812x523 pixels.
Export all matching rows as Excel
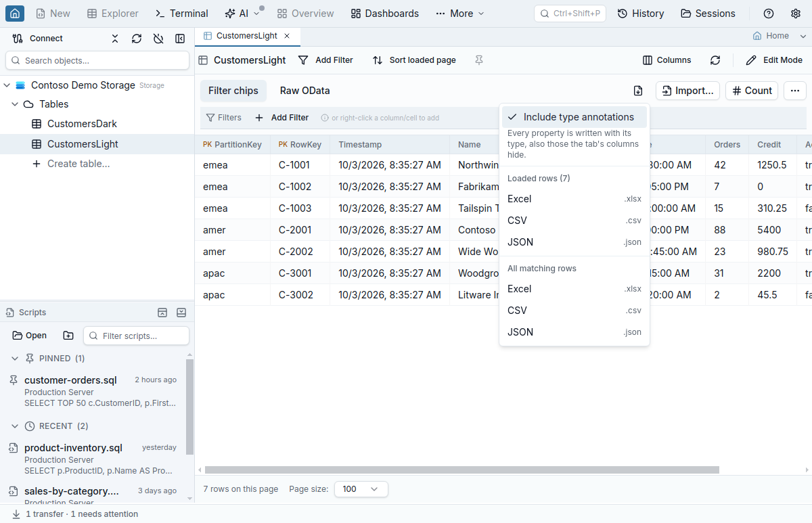coord(574,289)
